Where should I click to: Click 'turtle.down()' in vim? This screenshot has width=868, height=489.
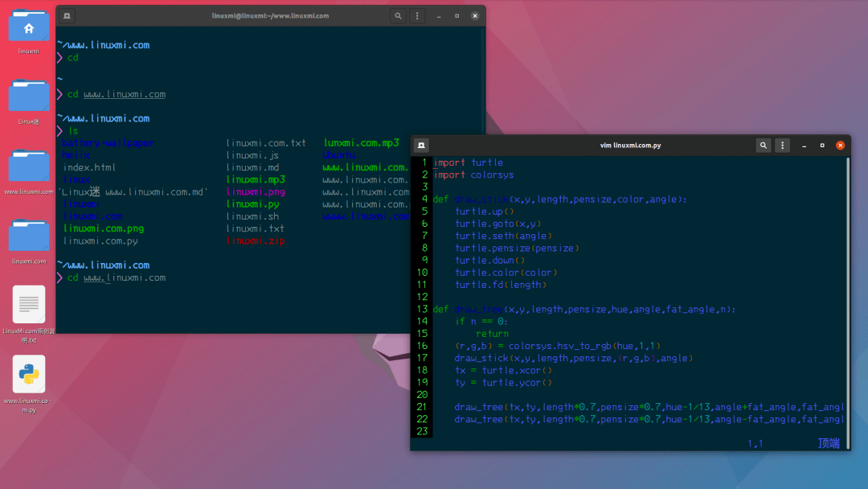[490, 261]
